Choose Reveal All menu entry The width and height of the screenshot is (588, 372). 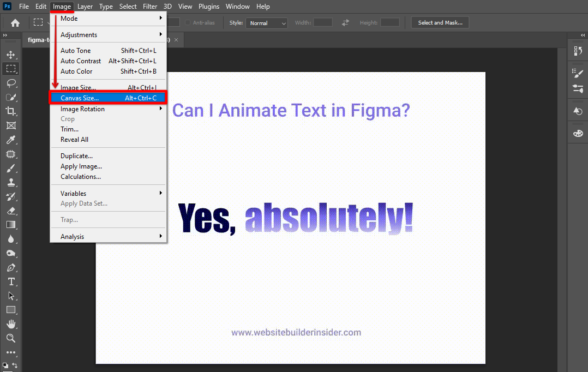point(109,140)
